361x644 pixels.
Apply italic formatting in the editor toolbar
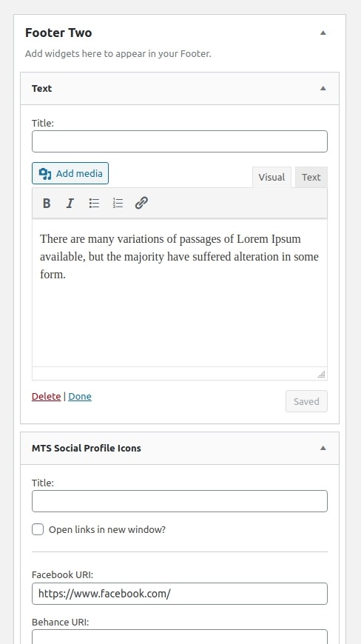click(x=70, y=203)
